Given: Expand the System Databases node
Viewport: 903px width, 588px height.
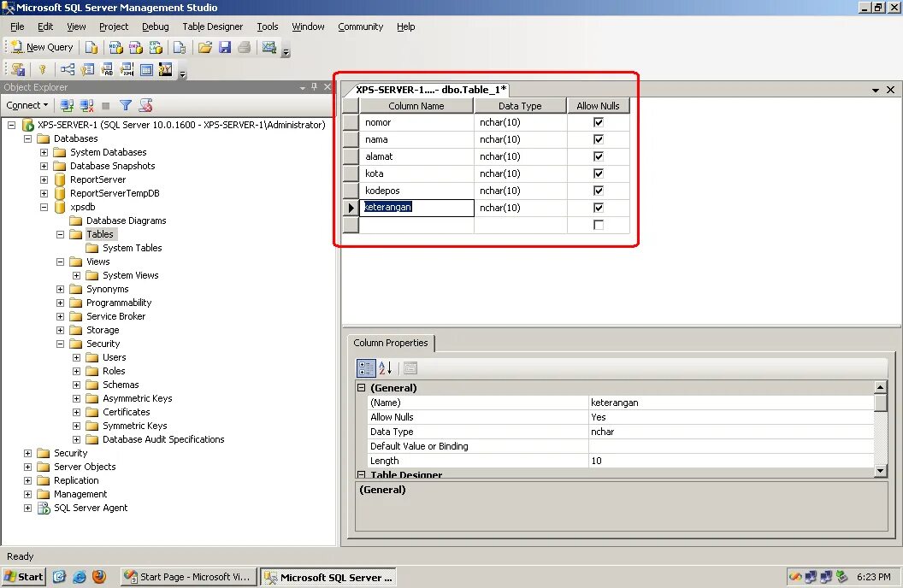Looking at the screenshot, I should click(44, 152).
